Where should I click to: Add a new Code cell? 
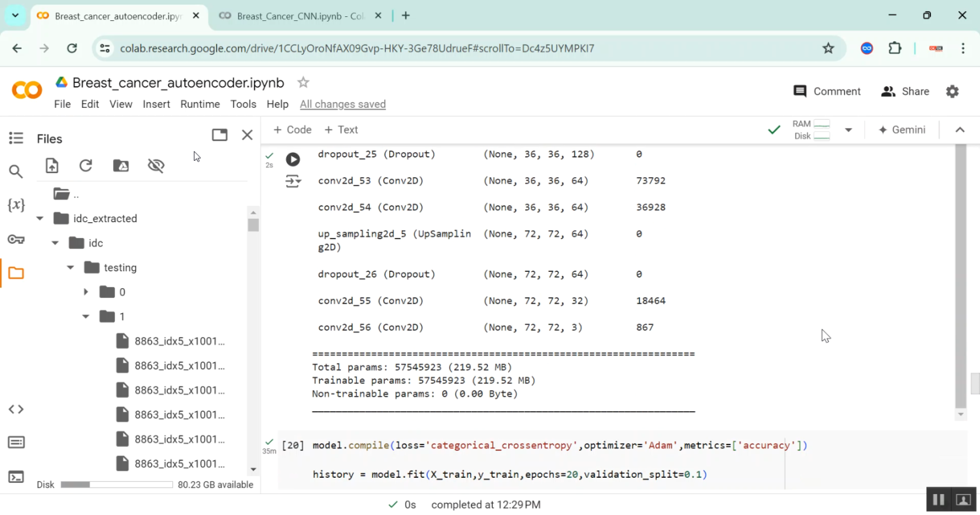292,129
